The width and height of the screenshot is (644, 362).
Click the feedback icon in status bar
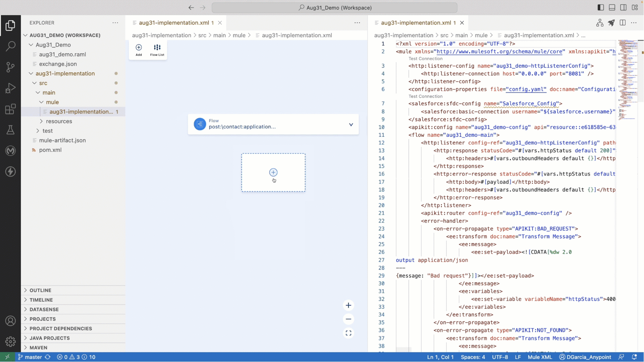point(621,357)
